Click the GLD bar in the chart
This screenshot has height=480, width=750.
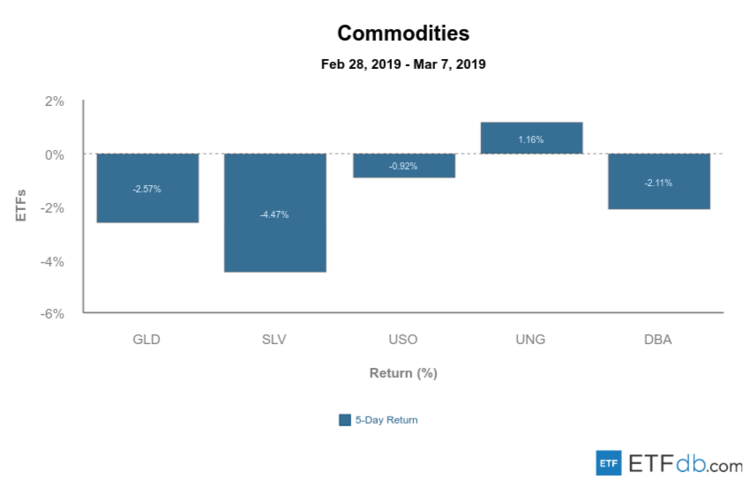click(147, 188)
